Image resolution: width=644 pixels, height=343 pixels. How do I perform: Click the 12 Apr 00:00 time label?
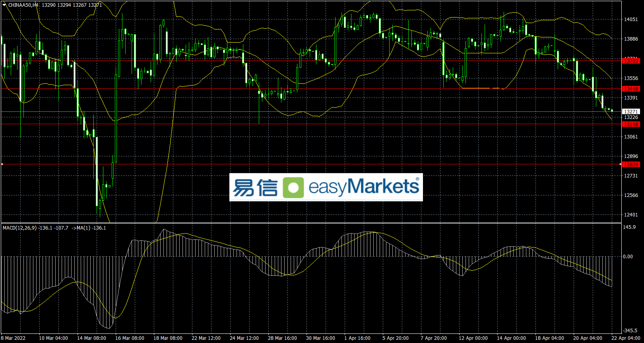pyautogui.click(x=473, y=338)
